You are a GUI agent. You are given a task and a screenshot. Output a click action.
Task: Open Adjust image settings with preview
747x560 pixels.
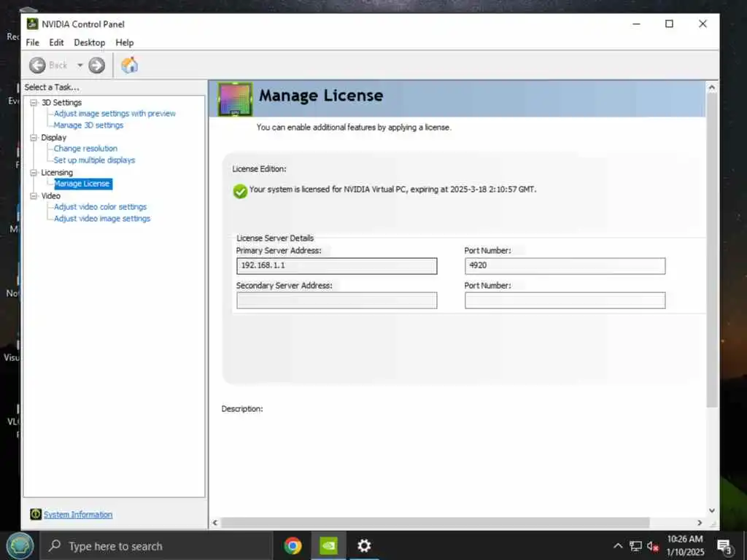115,113
